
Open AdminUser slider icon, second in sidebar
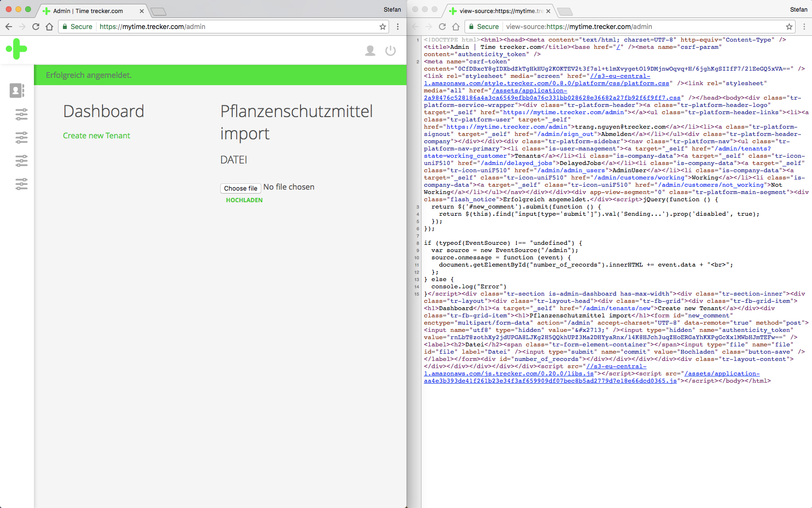point(21,137)
